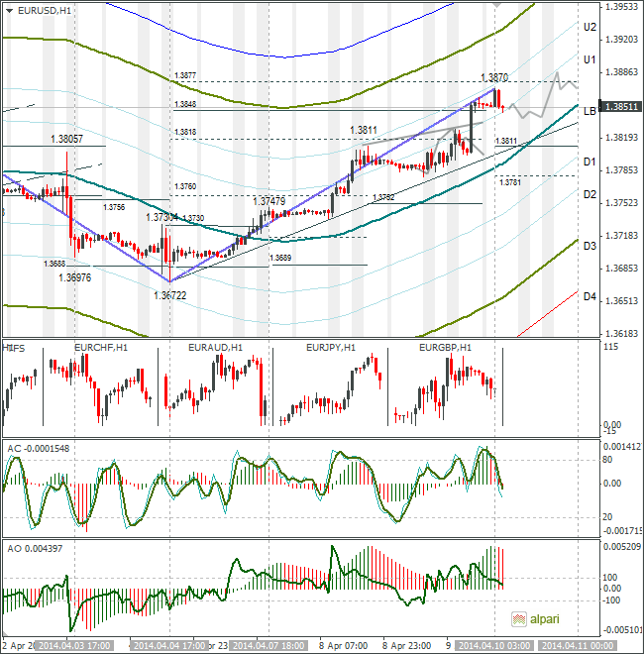Select the 1.36722 swing low label
Viewport: 644px width, 654px height.
[x=170, y=295]
